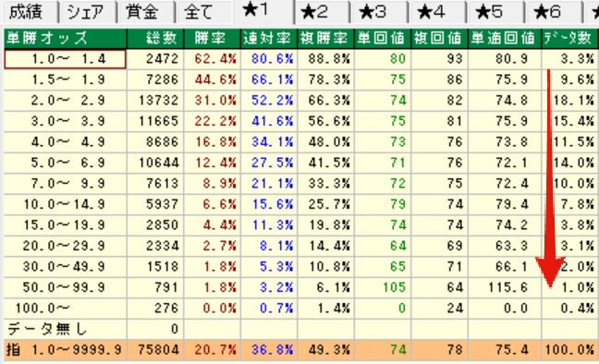This screenshot has width=599, height=364.
Task: Select the データ無し row label
Action: (65, 329)
